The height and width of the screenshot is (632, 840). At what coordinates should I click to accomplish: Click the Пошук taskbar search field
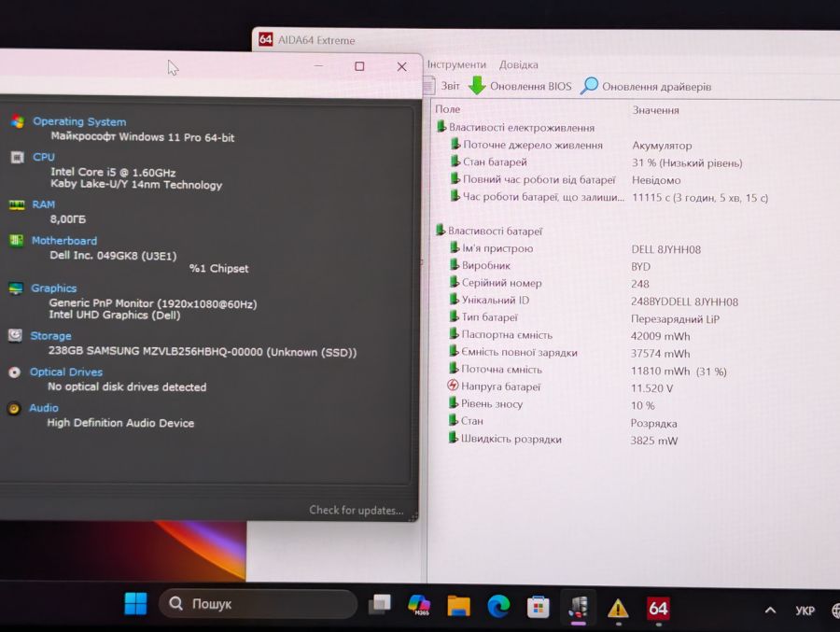[x=259, y=604]
